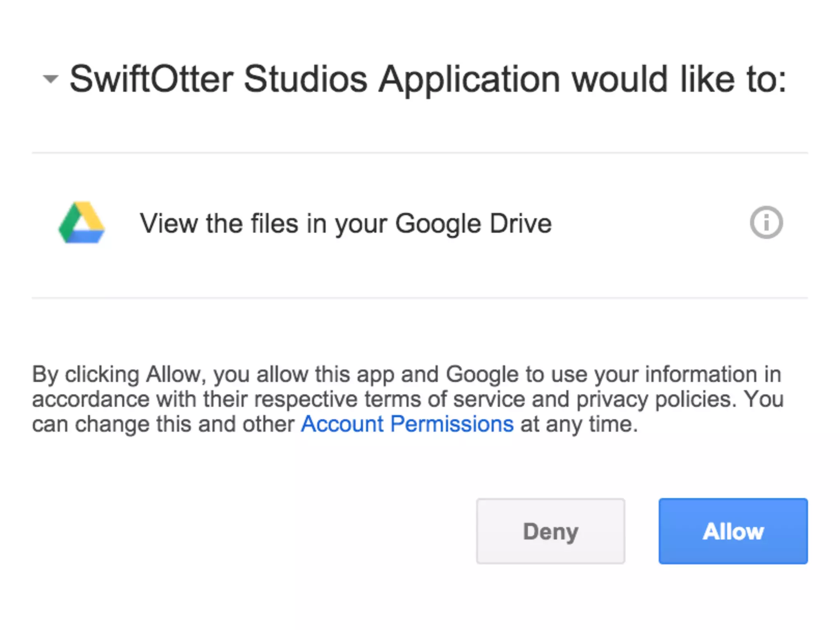Click the Google Drive logo icon
This screenshot has height=630, width=840.
point(82,223)
